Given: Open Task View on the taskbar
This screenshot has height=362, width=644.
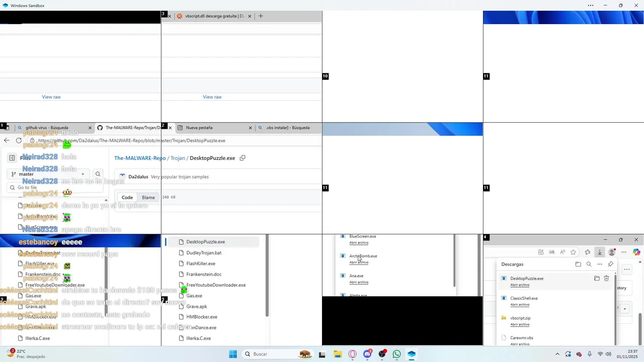Looking at the screenshot, I should (x=322, y=354).
